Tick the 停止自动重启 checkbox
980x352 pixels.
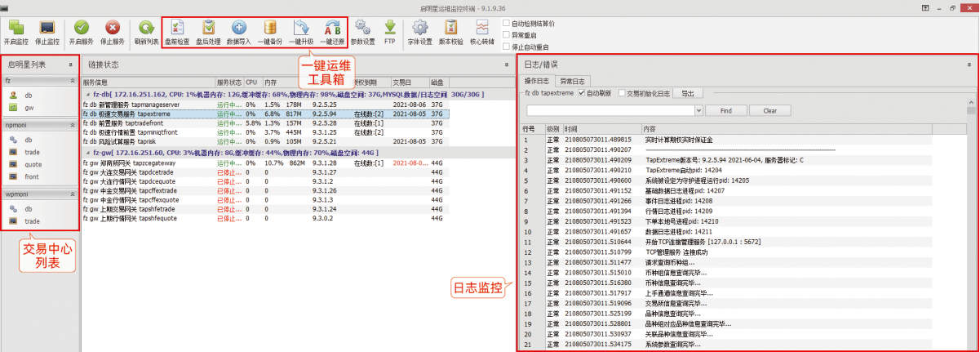pos(507,47)
